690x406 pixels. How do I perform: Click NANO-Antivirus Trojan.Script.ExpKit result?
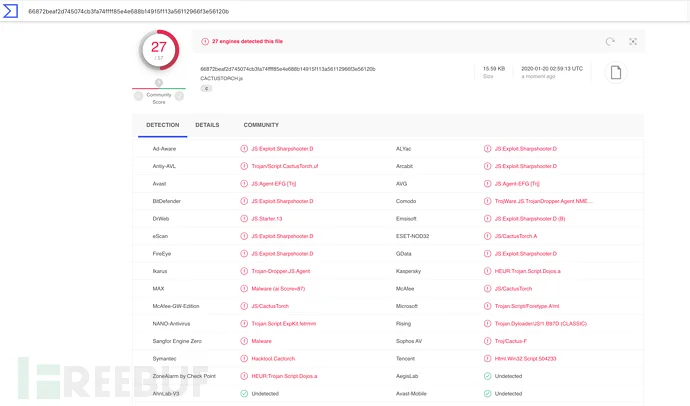coord(283,324)
